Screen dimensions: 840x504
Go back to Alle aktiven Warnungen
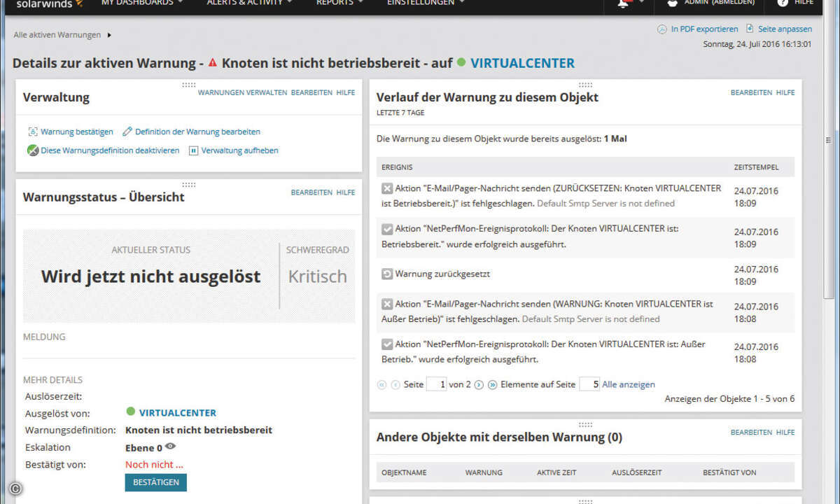tap(57, 35)
